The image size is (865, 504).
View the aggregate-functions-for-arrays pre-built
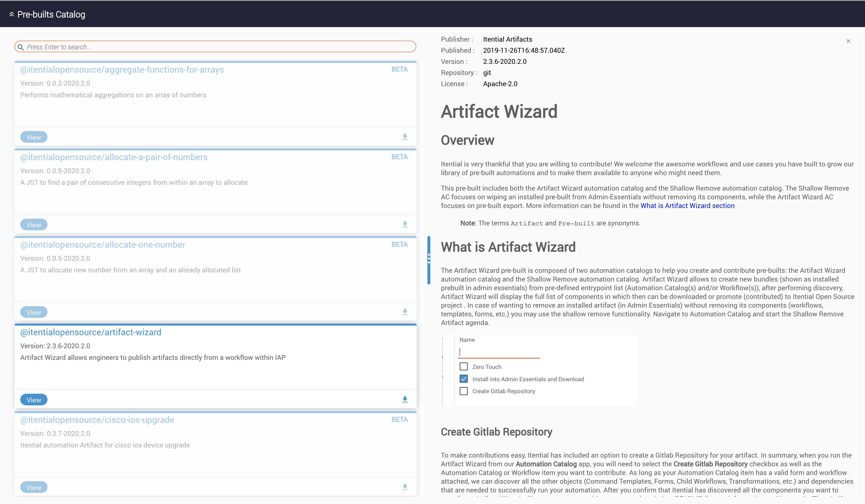point(34,137)
